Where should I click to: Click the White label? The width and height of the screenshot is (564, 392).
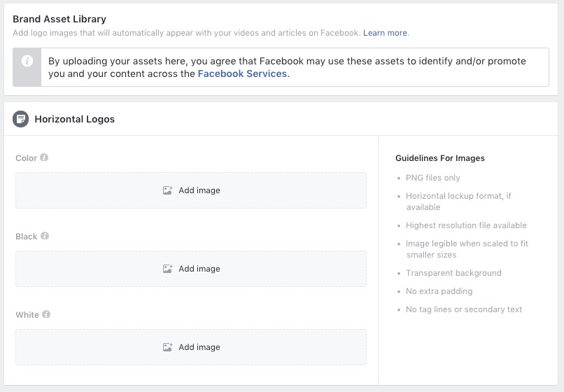point(27,315)
